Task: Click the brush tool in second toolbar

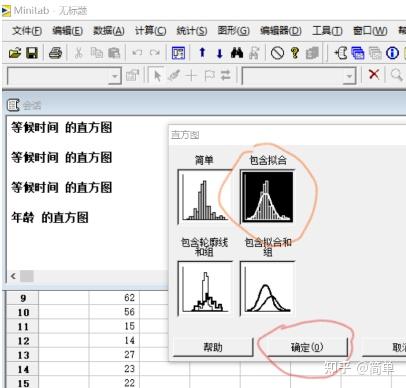Action: pyautogui.click(x=174, y=76)
